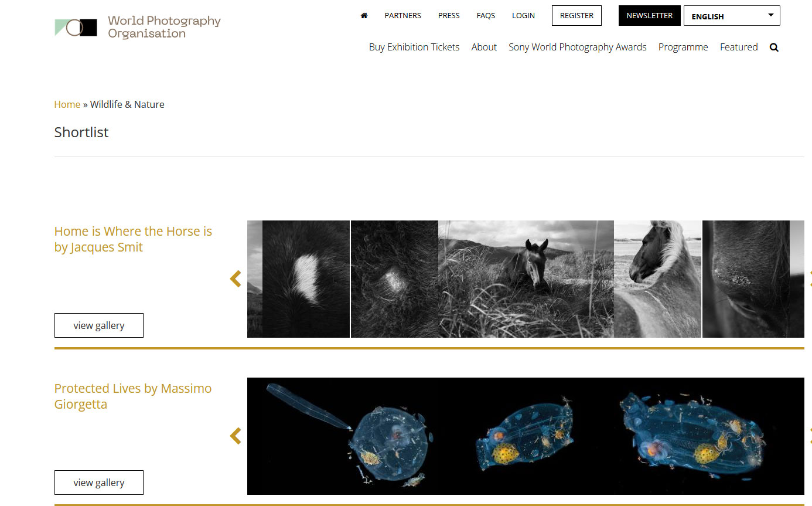Open the white fur patch horse photo
Viewport: 812px width, 506px height.
[306, 279]
